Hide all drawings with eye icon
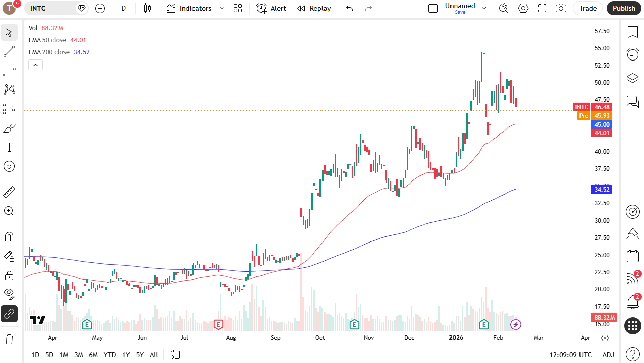Image resolution: width=644 pixels, height=363 pixels. point(9,294)
